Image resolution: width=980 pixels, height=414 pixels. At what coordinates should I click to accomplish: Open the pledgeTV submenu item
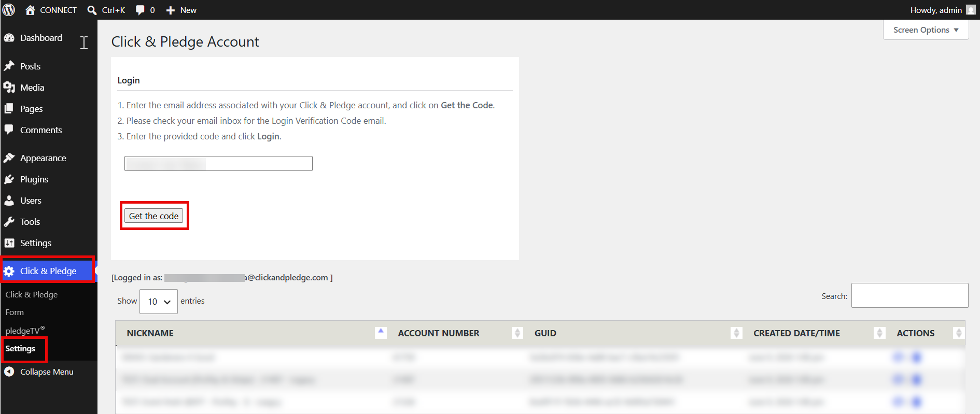(x=25, y=331)
